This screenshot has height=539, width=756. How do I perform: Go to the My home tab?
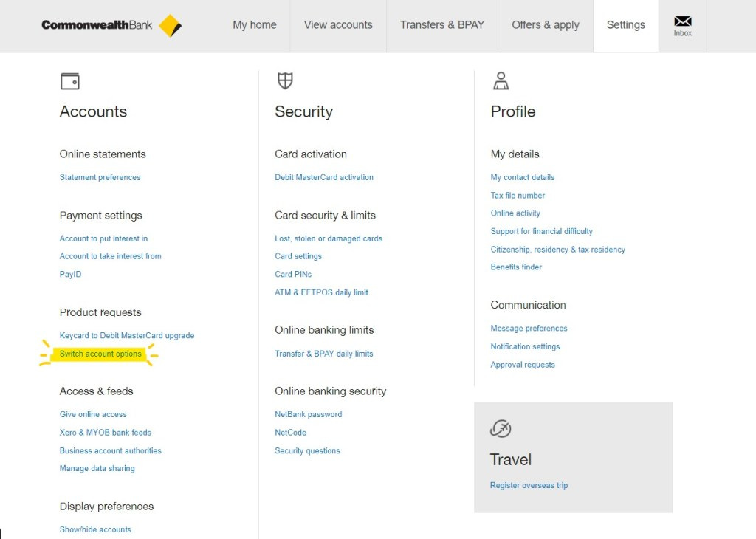coord(255,25)
